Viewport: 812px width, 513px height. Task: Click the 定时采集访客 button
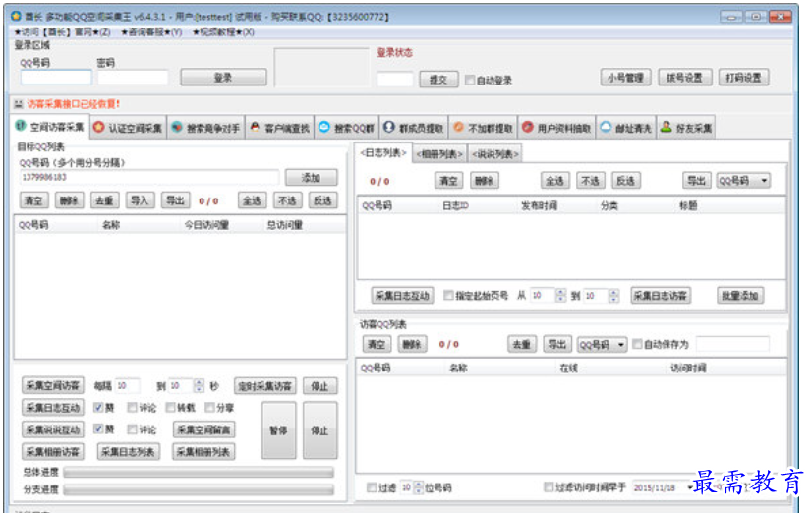[265, 386]
